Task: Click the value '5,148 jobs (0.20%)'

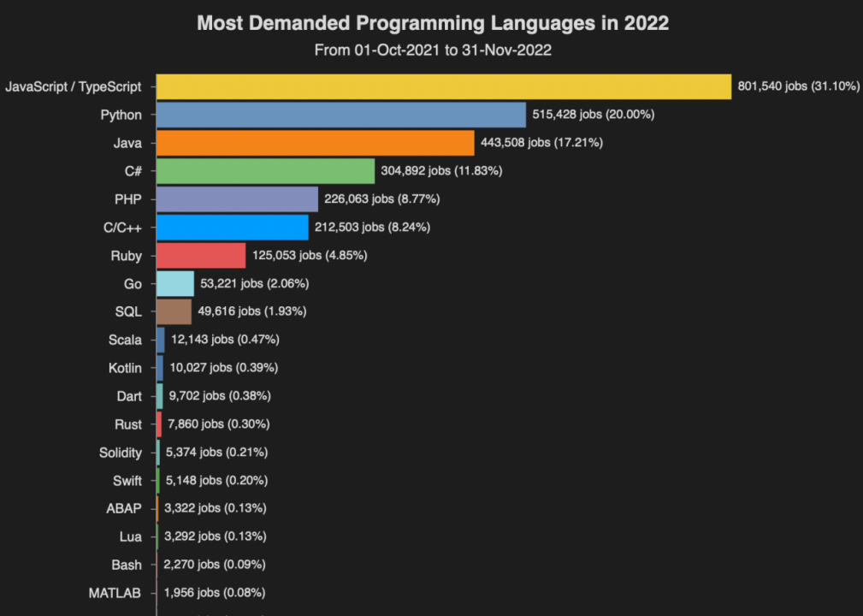Action: coord(216,481)
